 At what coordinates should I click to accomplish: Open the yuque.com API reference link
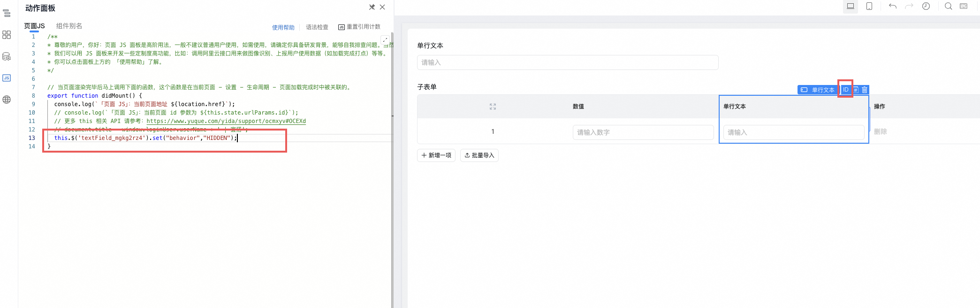[x=226, y=121]
